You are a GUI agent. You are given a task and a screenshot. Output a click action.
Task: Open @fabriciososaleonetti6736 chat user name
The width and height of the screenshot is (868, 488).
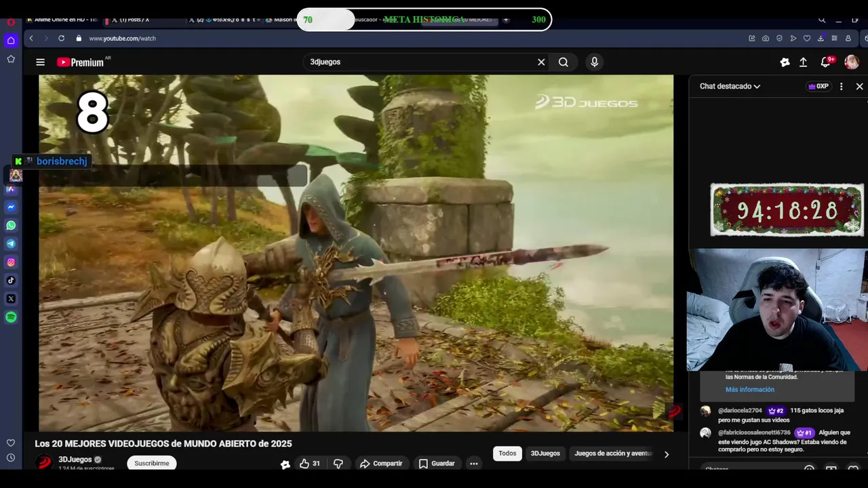(754, 432)
